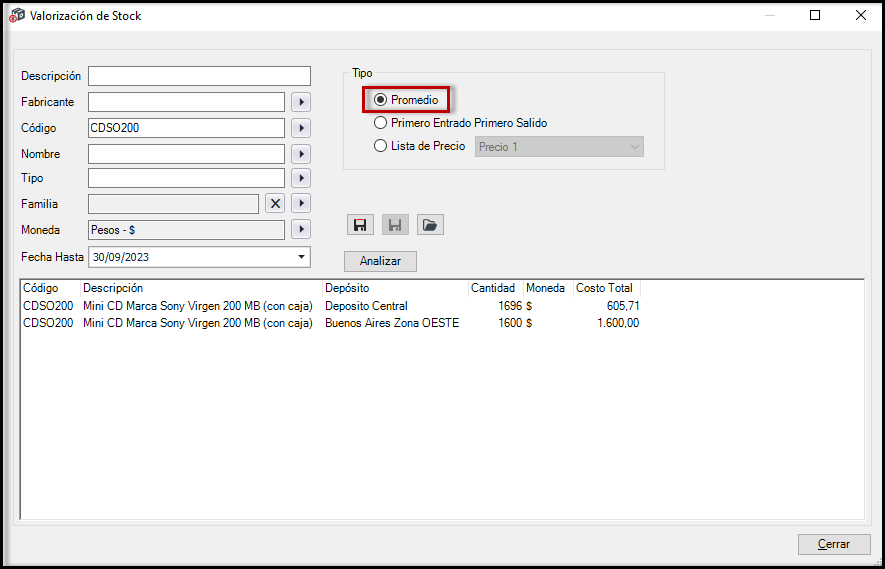Minimize the Valorización de Stock window
Image resolution: width=885 pixels, height=569 pixels.
click(x=769, y=16)
